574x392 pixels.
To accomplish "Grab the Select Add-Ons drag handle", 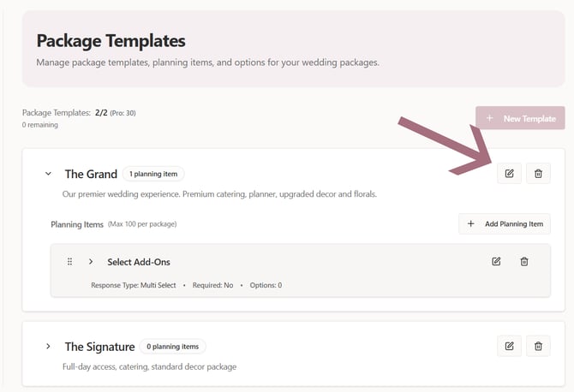I will click(70, 261).
